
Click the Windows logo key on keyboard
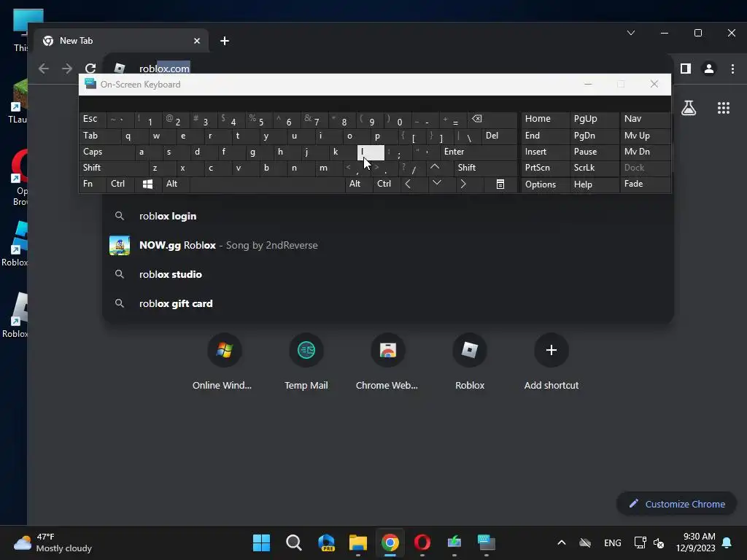(147, 184)
